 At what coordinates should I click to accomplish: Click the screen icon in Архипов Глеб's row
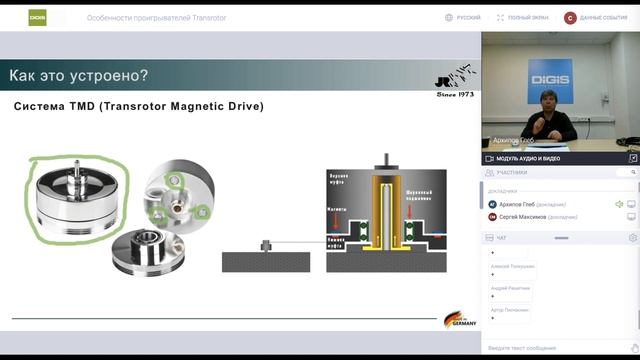coord(631,204)
